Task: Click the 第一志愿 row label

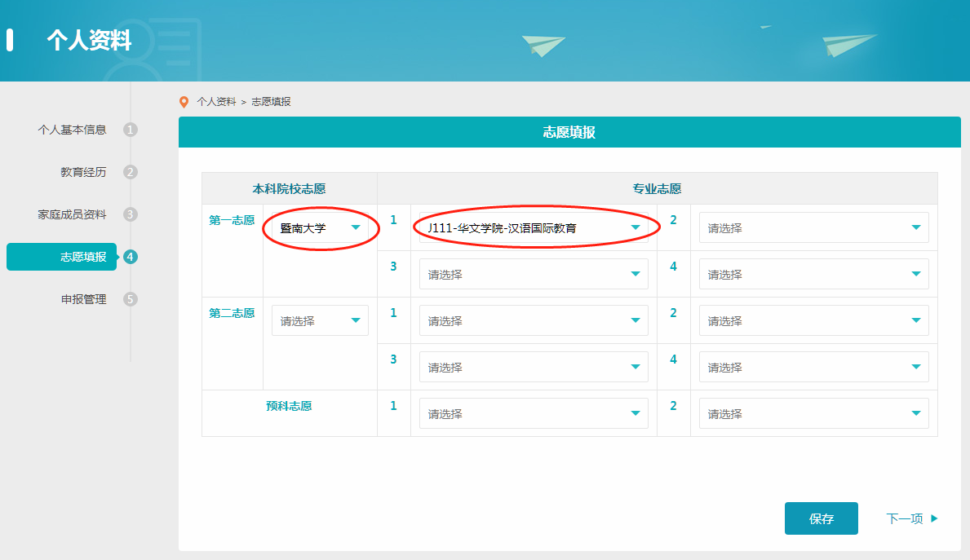Action: 232,220
